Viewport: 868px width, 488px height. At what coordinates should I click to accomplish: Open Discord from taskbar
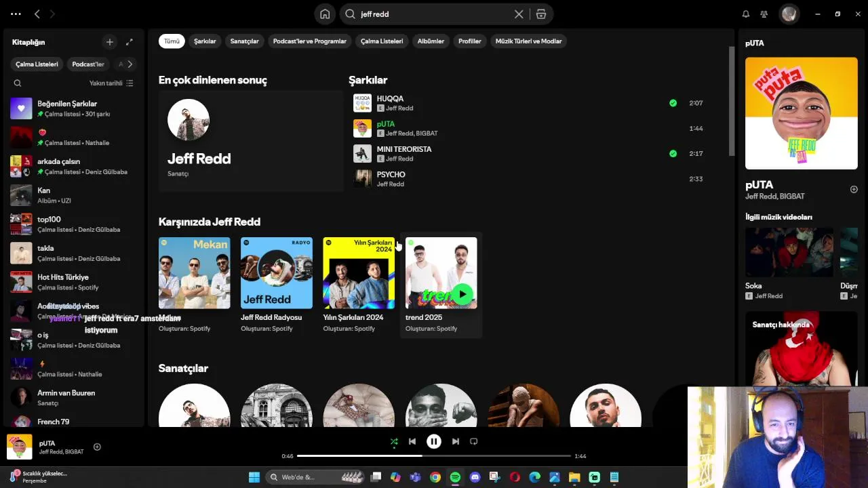(x=475, y=477)
